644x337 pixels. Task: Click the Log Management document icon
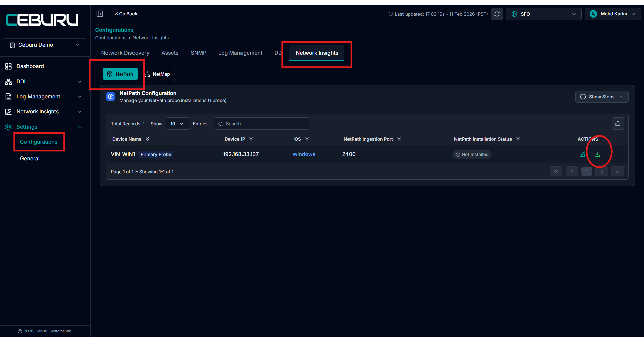pyautogui.click(x=8, y=97)
